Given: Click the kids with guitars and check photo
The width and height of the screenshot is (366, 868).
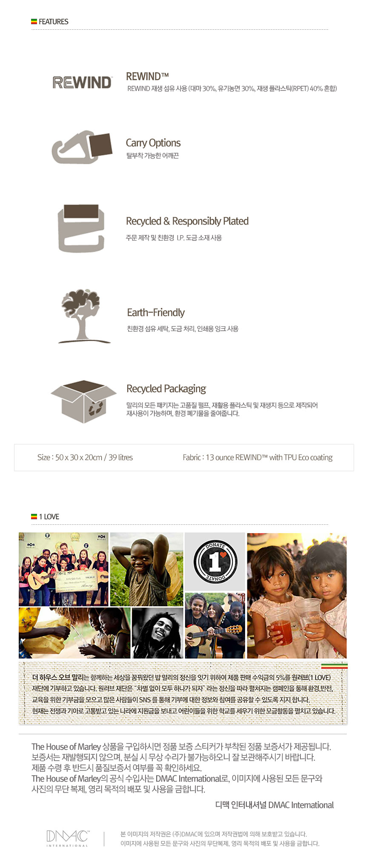Looking at the screenshot, I should click(63, 569).
